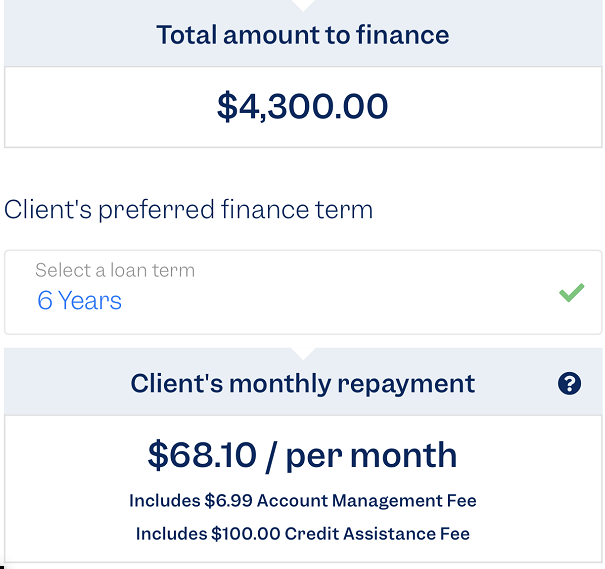This screenshot has width=605, height=569.
Task: Click the 'Account Management Fee' words
Action: click(367, 501)
